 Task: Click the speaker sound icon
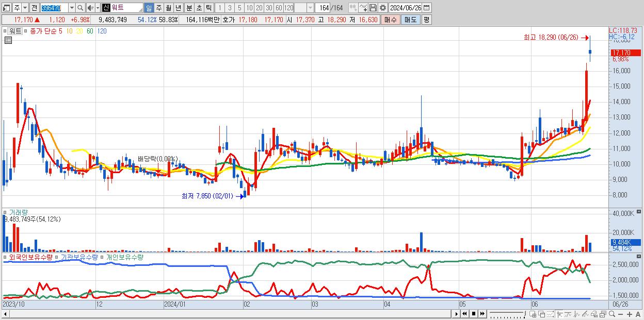[90, 8]
